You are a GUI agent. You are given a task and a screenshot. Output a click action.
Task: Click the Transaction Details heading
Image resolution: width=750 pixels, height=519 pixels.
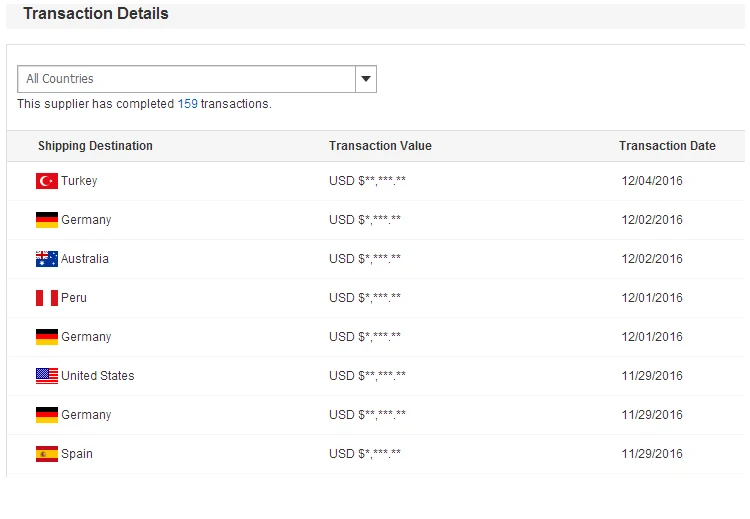pyautogui.click(x=96, y=14)
